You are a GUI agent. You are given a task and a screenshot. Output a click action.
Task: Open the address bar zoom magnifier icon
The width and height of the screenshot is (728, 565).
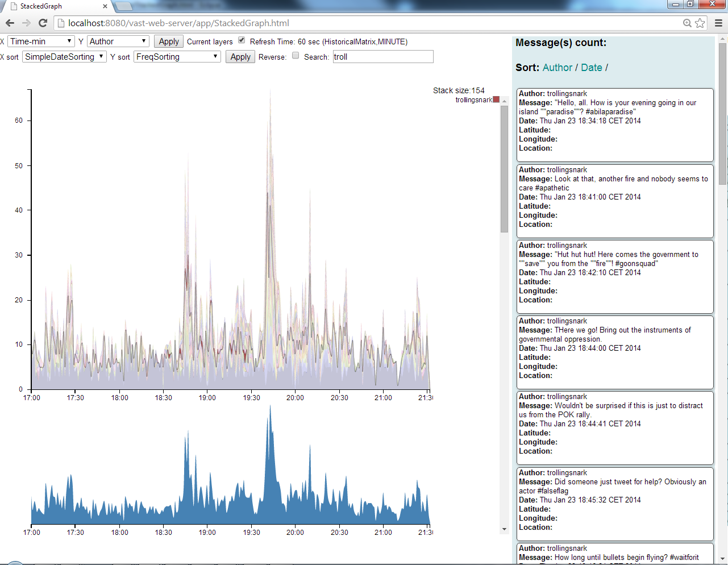point(687,23)
